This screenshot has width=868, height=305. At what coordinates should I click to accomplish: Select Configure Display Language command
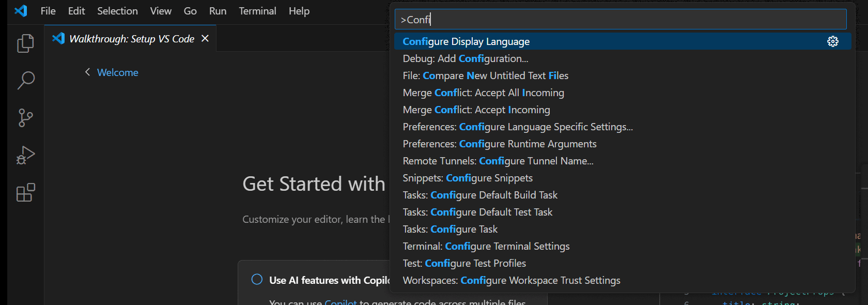pyautogui.click(x=466, y=41)
